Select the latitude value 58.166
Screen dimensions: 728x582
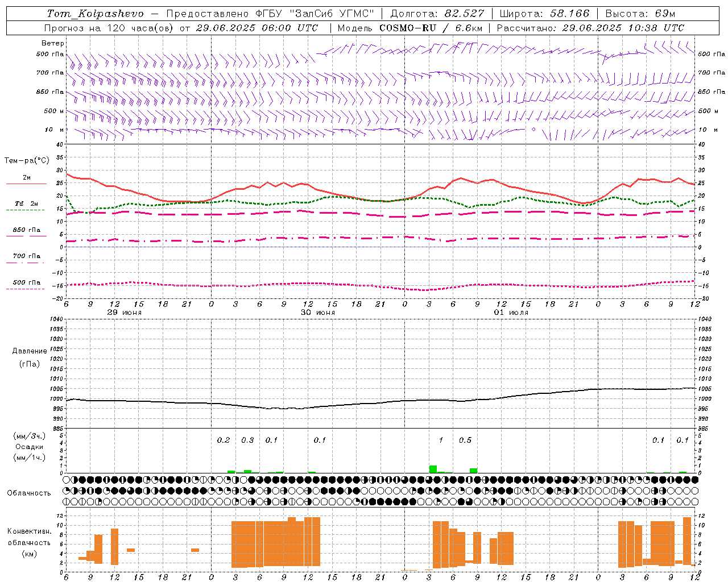[568, 14]
